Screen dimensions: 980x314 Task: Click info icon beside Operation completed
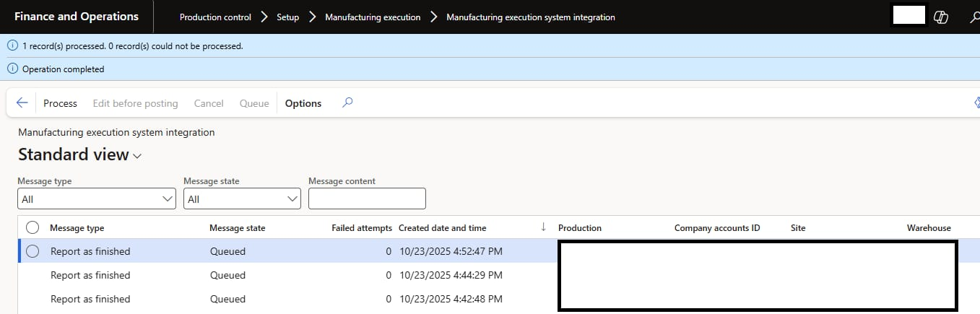pos(12,69)
